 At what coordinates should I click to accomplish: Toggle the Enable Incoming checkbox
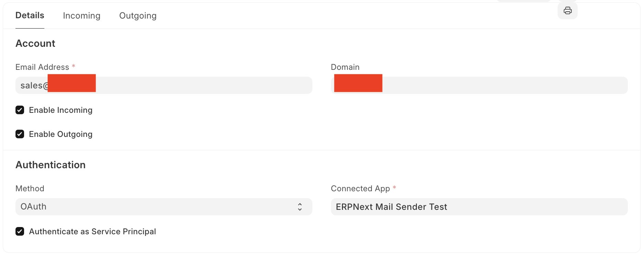20,110
